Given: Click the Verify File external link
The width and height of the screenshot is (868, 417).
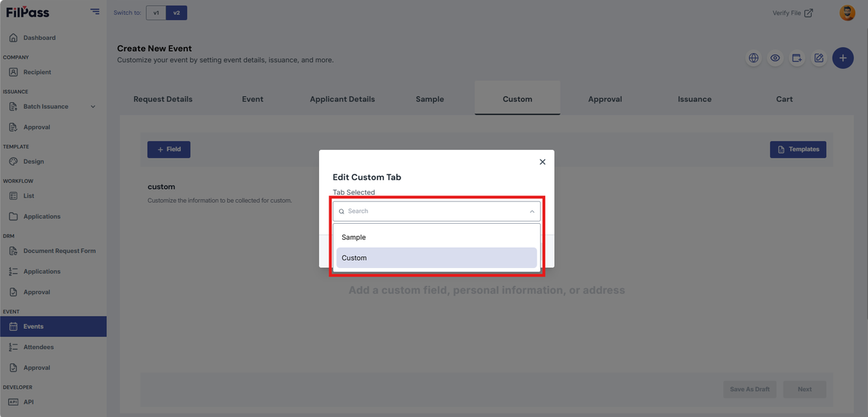Looking at the screenshot, I should click(793, 12).
